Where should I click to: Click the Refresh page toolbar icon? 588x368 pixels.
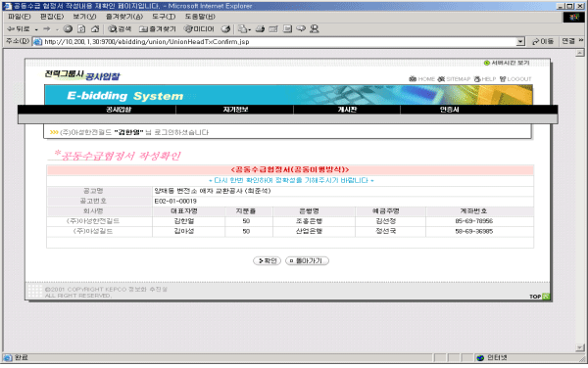coord(81,28)
